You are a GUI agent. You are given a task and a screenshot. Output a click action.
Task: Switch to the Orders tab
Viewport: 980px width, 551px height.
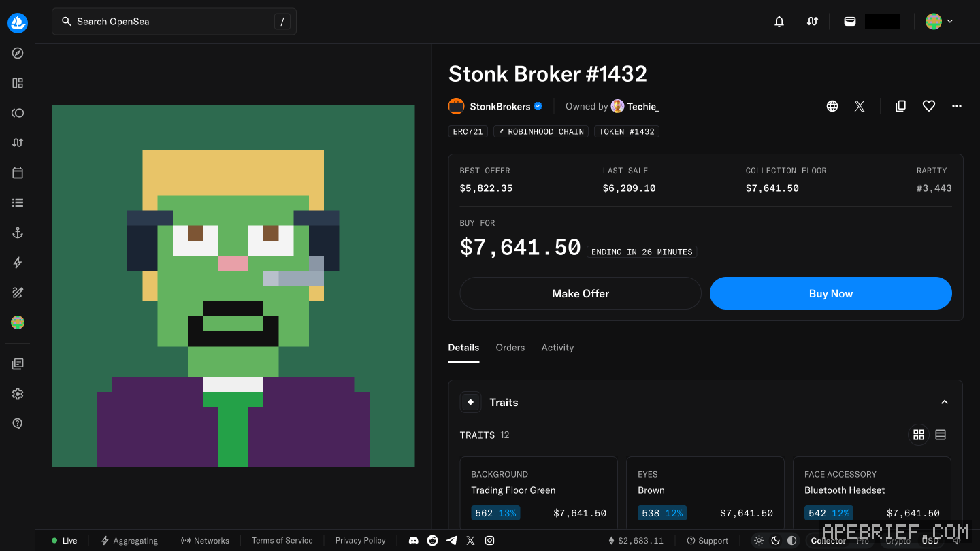510,348
